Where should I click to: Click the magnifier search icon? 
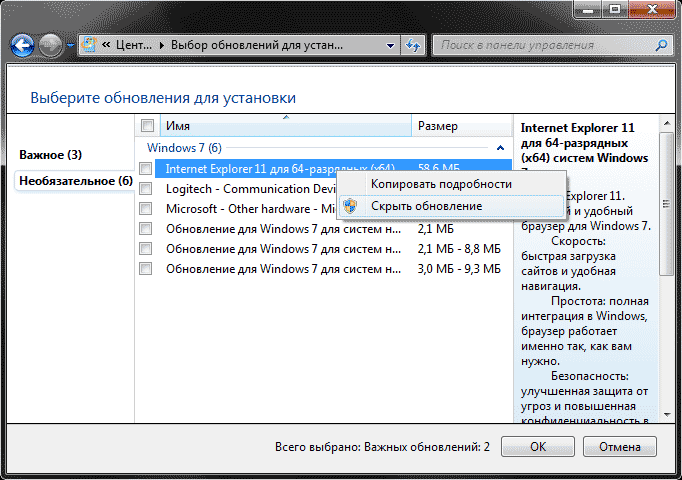pyautogui.click(x=662, y=45)
